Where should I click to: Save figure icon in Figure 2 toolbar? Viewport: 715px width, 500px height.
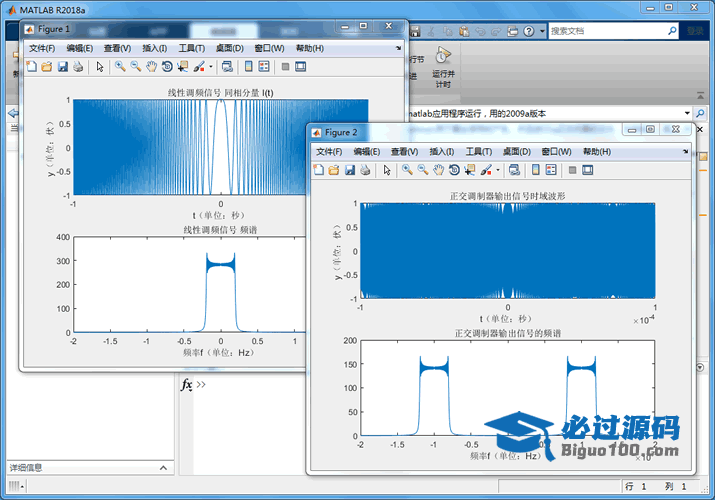pyautogui.click(x=350, y=170)
